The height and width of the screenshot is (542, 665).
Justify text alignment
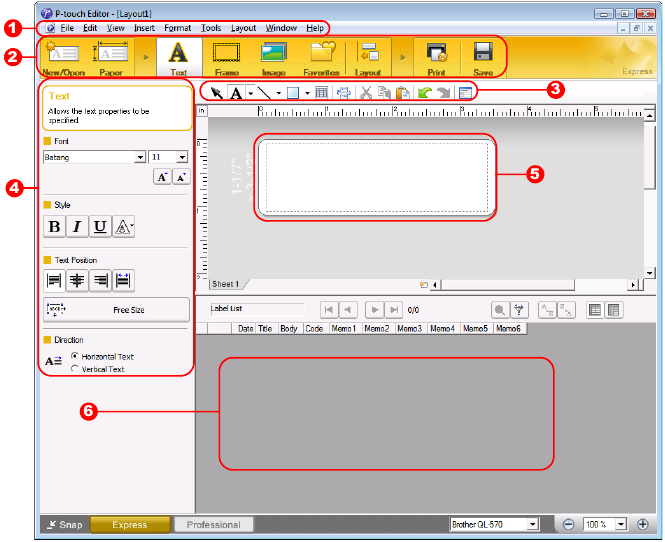123,280
